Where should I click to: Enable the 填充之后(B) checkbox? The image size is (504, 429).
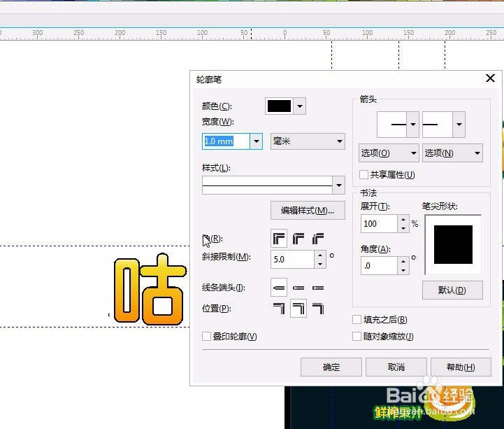pos(357,320)
